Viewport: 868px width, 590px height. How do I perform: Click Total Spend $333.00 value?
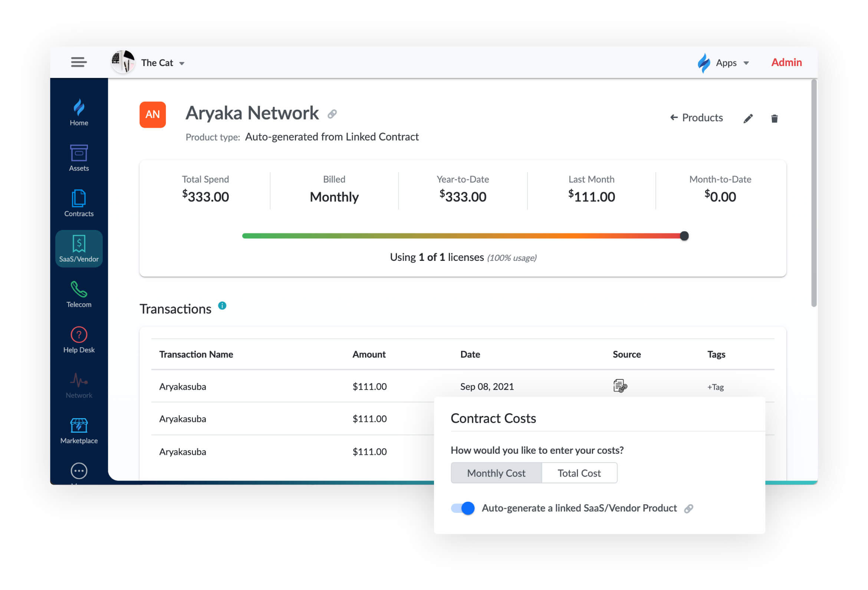pyautogui.click(x=206, y=197)
